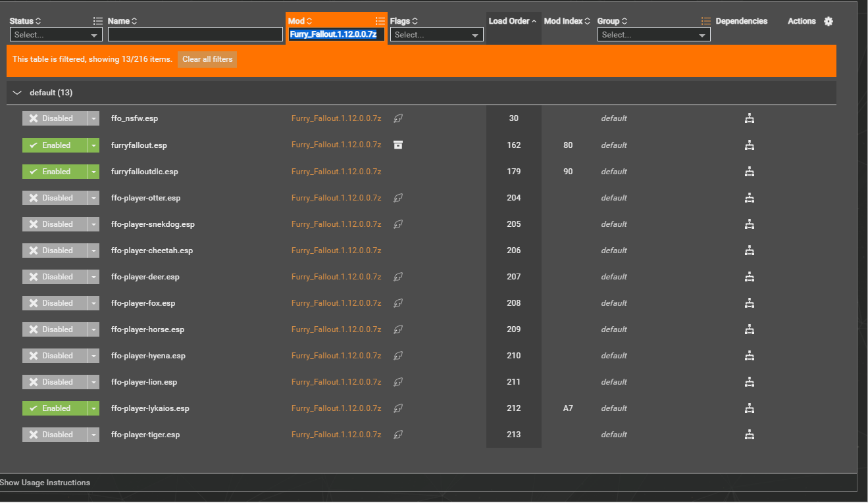This screenshot has height=503, width=868.
Task: Disable furryfalloutdlc.esp via its Enabled button
Action: [55, 171]
